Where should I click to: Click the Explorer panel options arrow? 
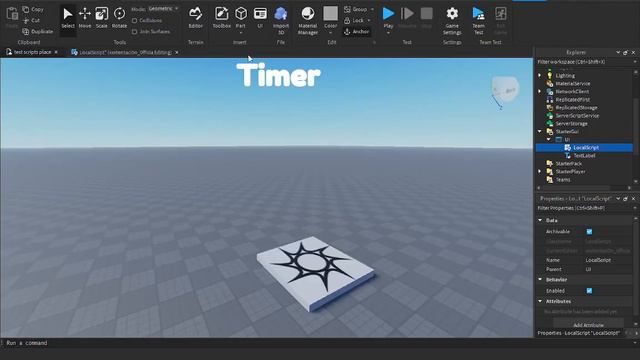pyautogui.click(x=618, y=52)
